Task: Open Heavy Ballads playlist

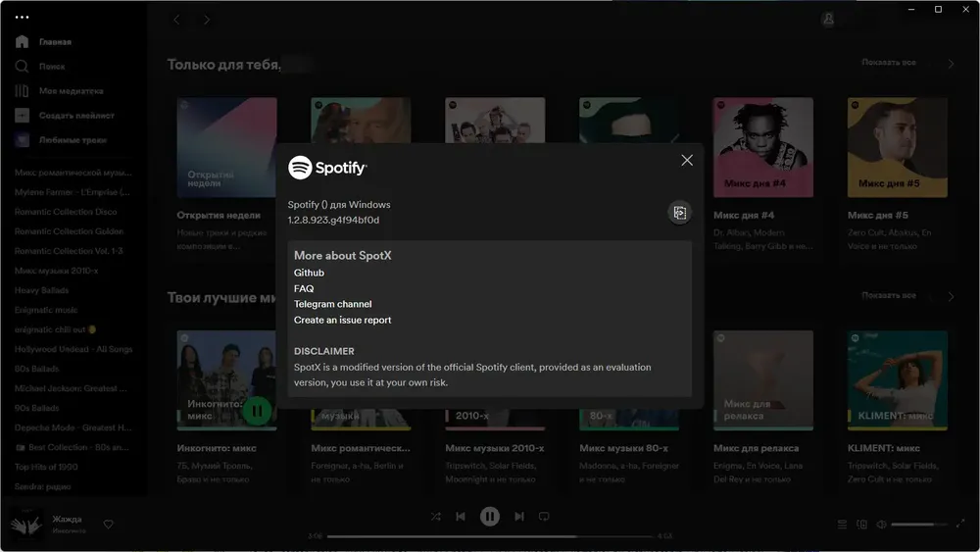Action: tap(41, 290)
